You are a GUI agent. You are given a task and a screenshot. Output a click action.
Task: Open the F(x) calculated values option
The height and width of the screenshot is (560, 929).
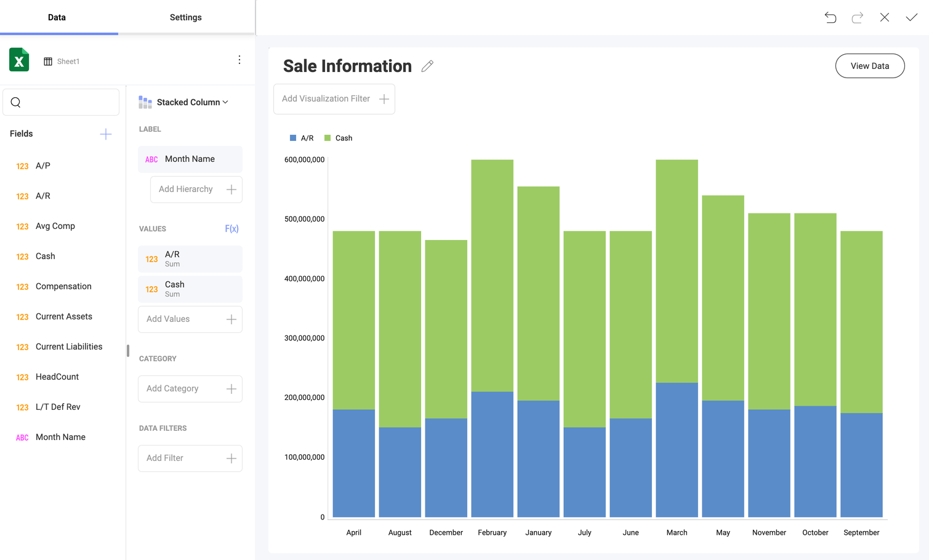click(x=231, y=229)
